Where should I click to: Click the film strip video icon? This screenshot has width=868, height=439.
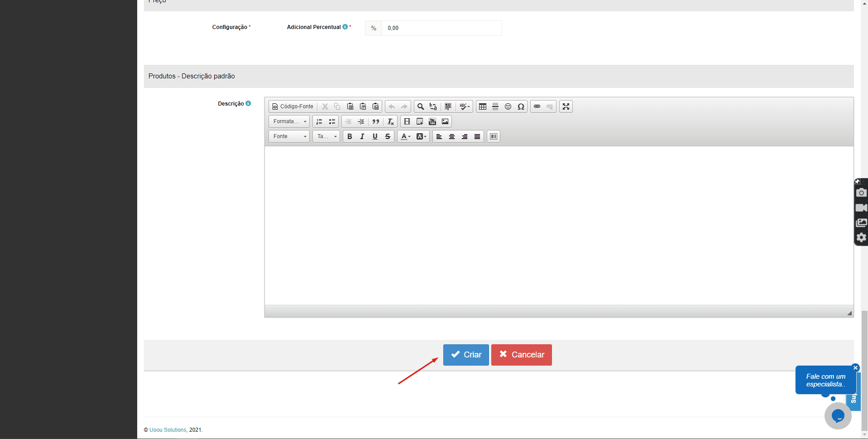(x=407, y=121)
